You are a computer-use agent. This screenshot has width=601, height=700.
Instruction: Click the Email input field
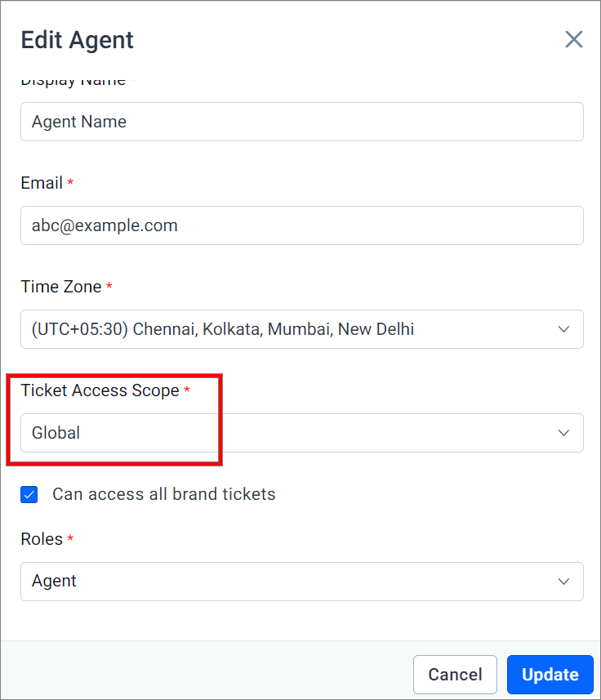302,225
